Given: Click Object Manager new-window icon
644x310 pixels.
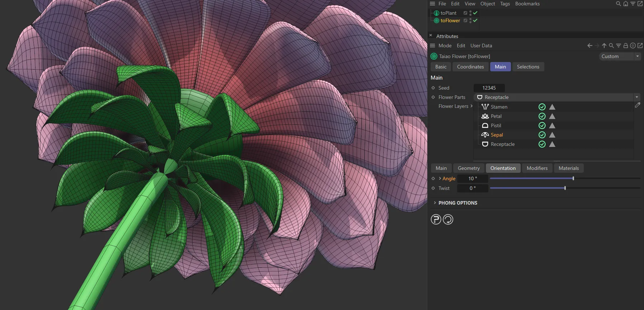Looking at the screenshot, I should coord(640,4).
